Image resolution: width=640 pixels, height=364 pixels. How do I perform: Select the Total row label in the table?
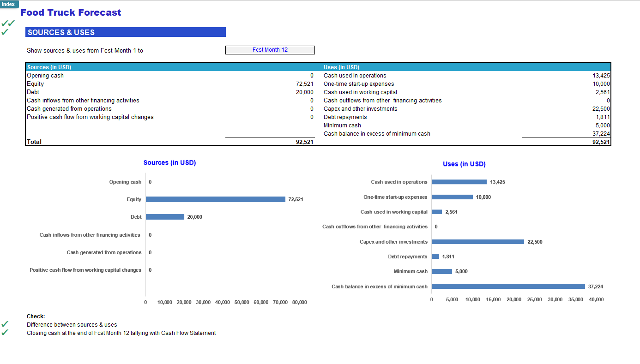34,142
